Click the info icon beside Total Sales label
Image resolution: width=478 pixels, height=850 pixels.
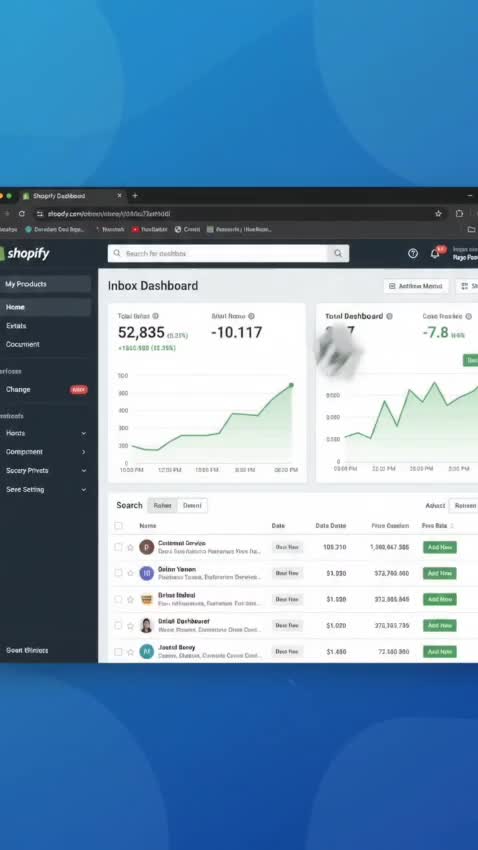pyautogui.click(x=156, y=316)
